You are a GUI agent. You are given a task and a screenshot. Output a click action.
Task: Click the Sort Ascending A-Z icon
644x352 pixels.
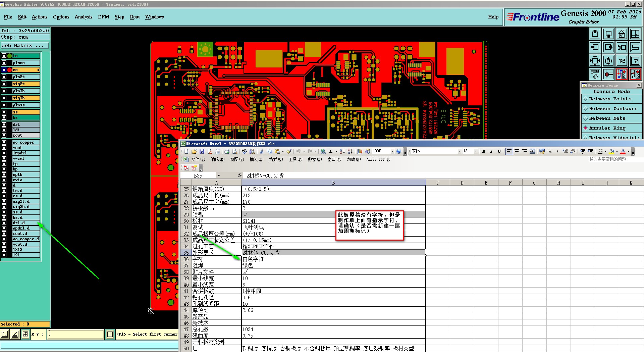pos(342,151)
